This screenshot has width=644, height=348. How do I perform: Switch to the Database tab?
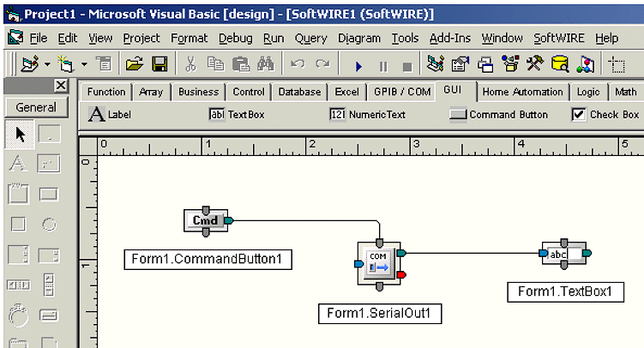click(299, 92)
